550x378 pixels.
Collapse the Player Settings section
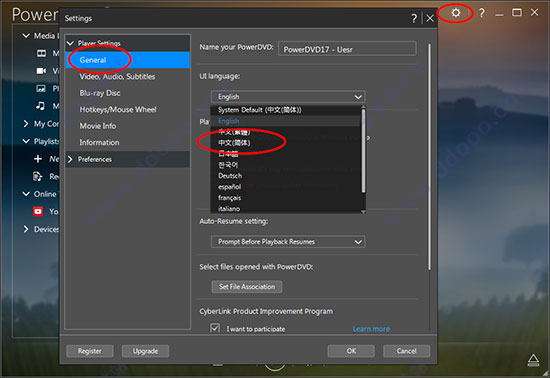(70, 43)
